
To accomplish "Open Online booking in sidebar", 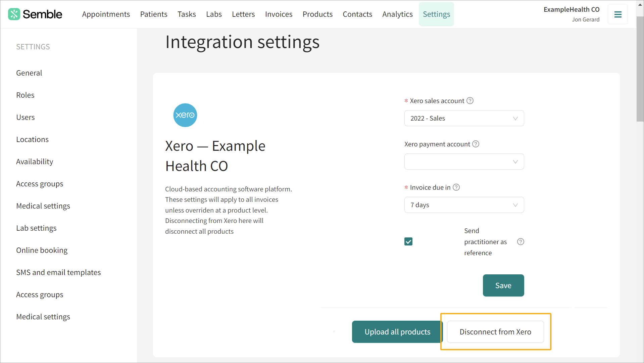I will point(42,250).
